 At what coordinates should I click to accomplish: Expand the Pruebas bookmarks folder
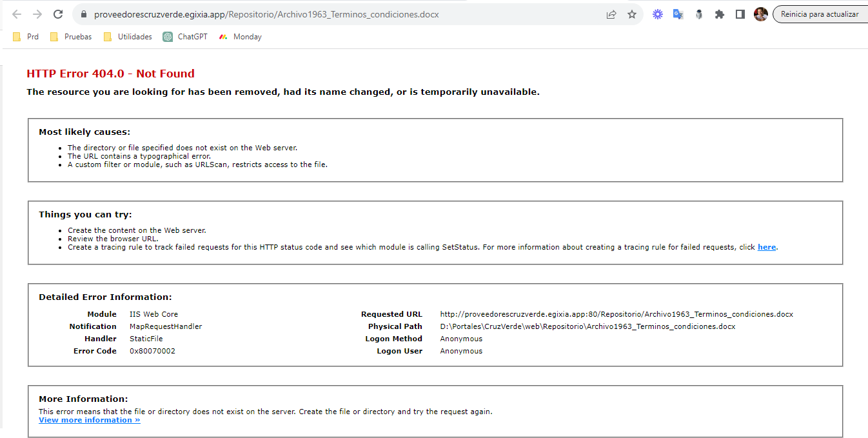point(71,37)
